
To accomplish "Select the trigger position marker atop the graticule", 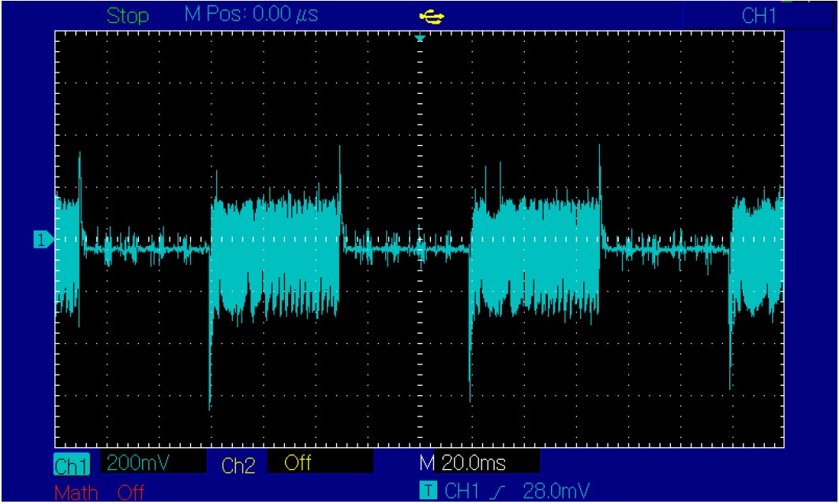I will tap(420, 38).
